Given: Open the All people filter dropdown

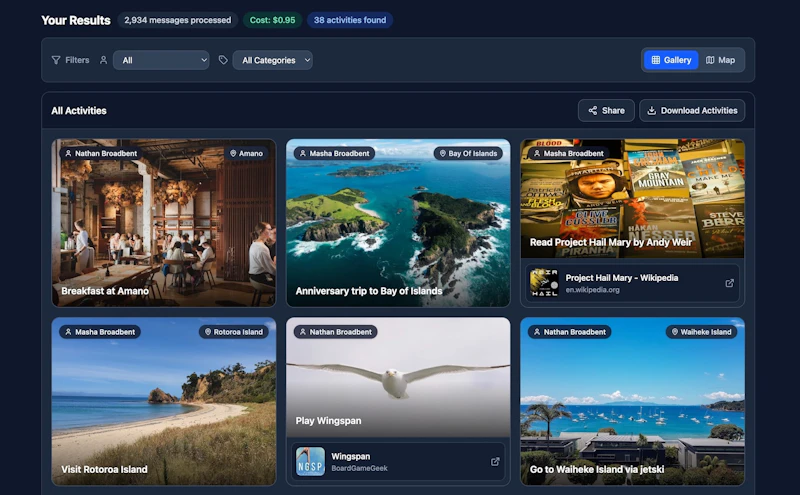Looking at the screenshot, I should [161, 60].
